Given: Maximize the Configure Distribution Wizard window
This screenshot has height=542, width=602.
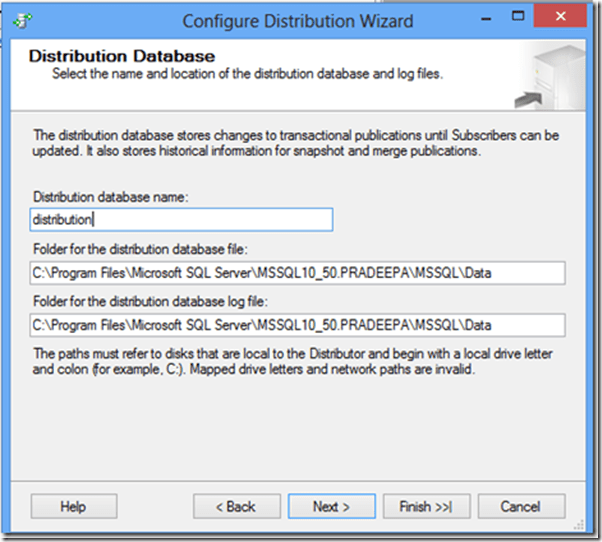Looking at the screenshot, I should click(x=521, y=18).
